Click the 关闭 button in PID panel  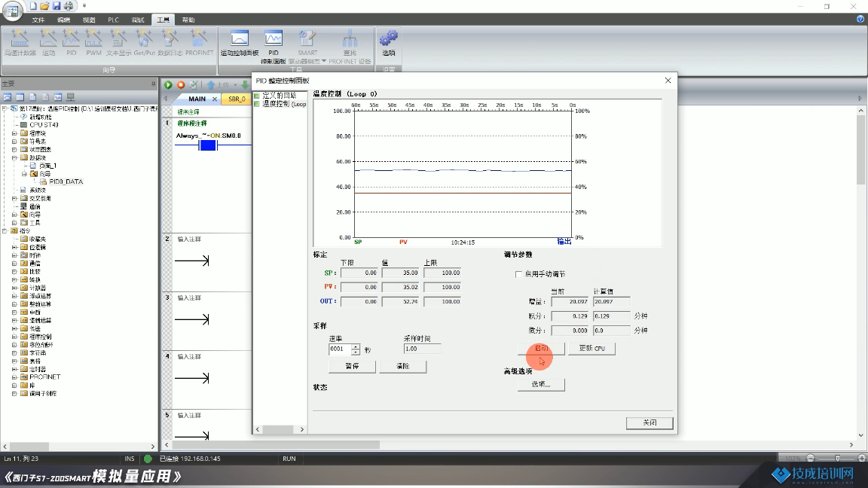click(650, 422)
